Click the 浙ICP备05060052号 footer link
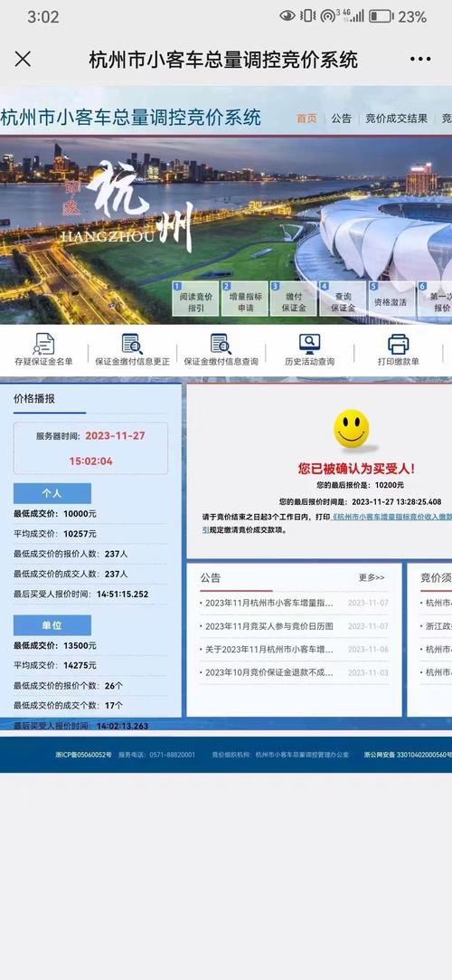This screenshot has width=452, height=980. pyautogui.click(x=84, y=755)
